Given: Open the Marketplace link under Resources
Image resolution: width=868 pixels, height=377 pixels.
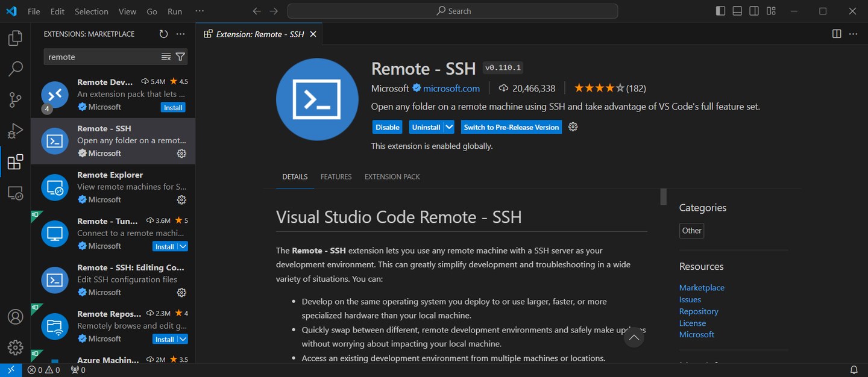Looking at the screenshot, I should (x=702, y=287).
